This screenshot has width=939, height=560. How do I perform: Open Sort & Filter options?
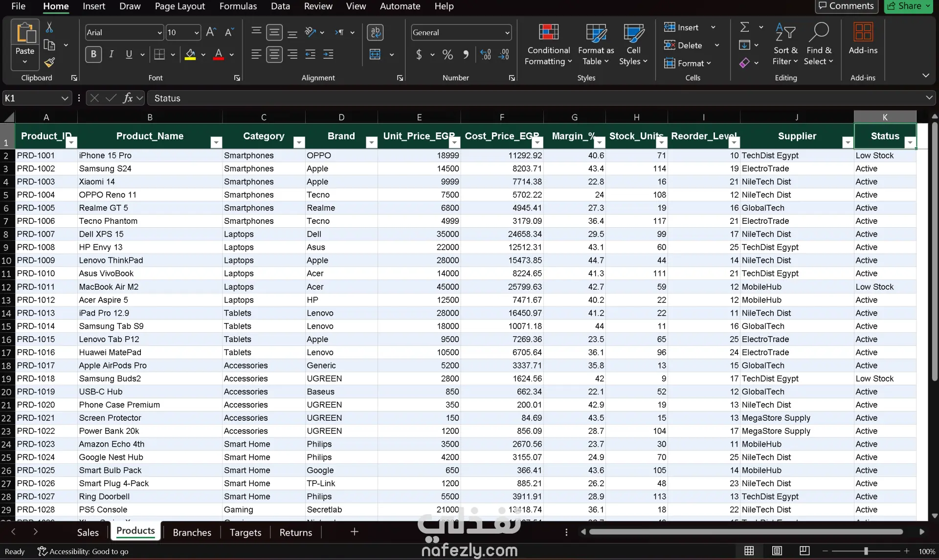click(x=785, y=44)
